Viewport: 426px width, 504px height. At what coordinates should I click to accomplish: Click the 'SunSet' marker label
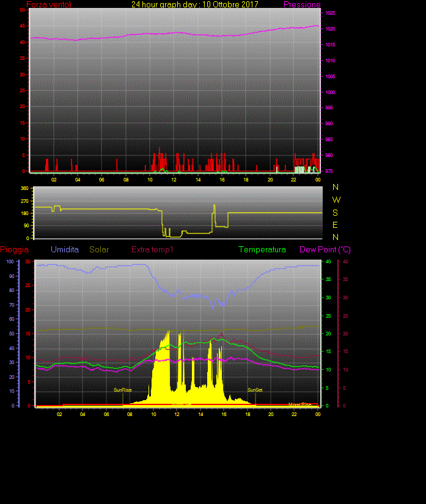click(255, 390)
